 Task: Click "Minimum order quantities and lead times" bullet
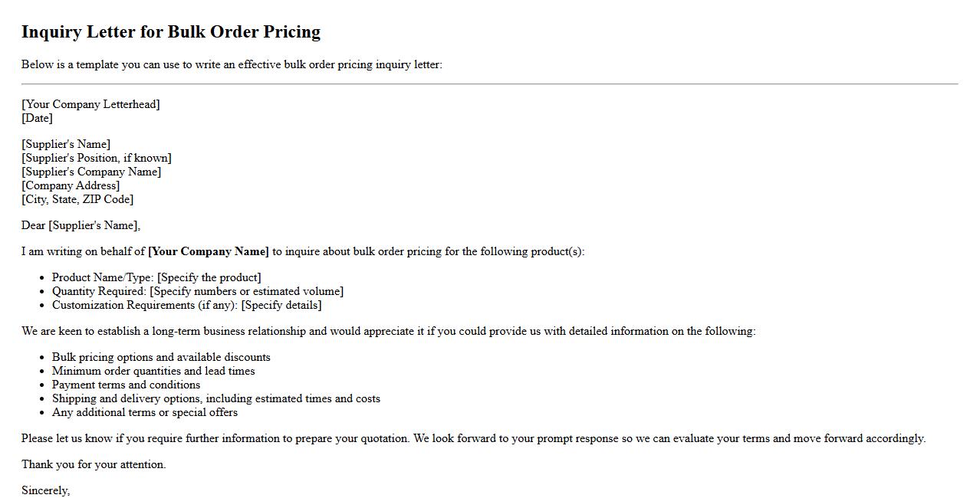(x=153, y=371)
